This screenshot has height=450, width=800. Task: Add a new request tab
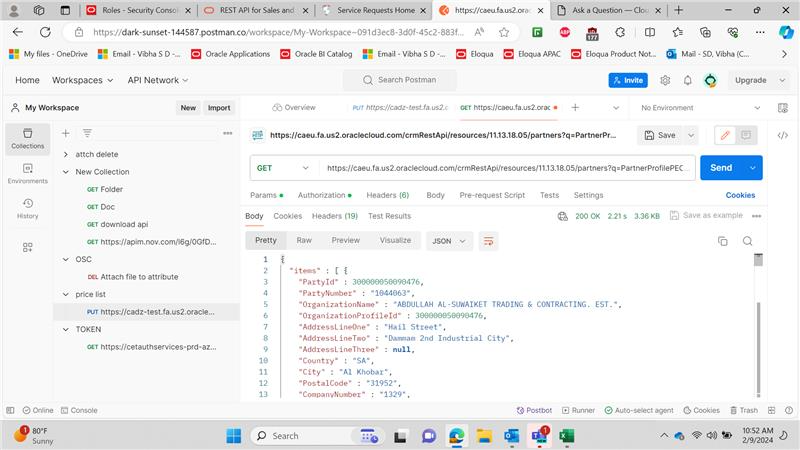click(x=575, y=108)
